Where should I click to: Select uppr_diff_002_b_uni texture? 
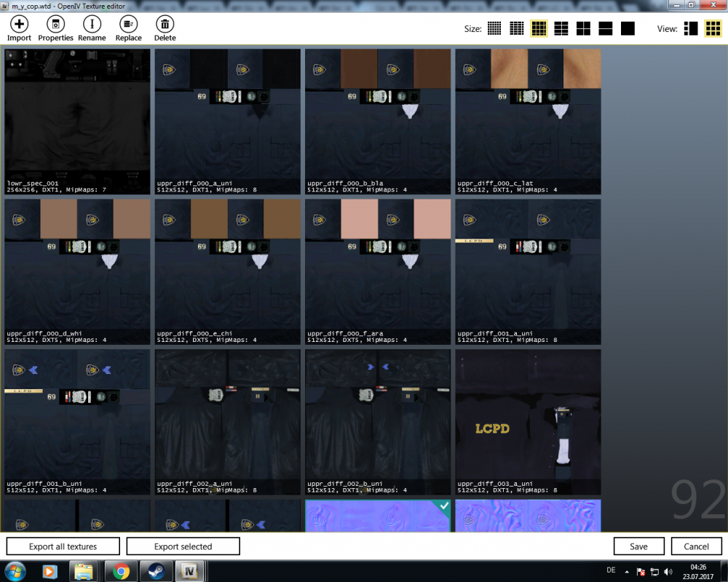click(x=378, y=423)
